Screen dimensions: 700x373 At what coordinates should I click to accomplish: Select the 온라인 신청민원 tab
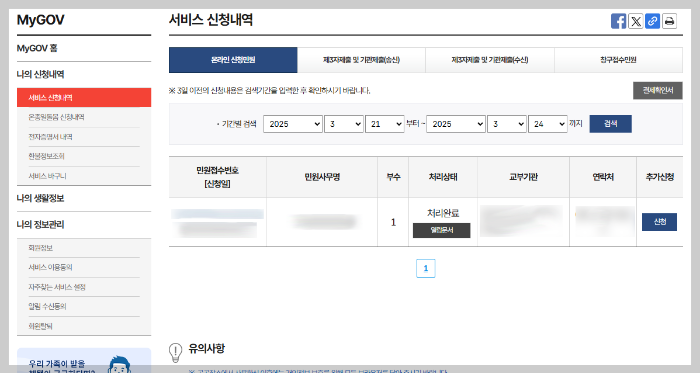tap(233, 60)
